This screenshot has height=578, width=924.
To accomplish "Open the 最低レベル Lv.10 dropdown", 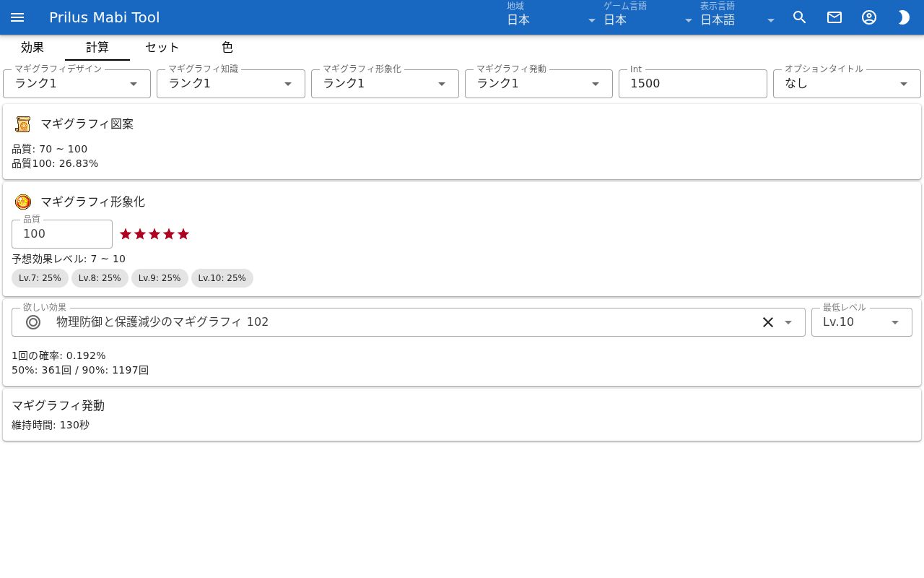I will (862, 322).
